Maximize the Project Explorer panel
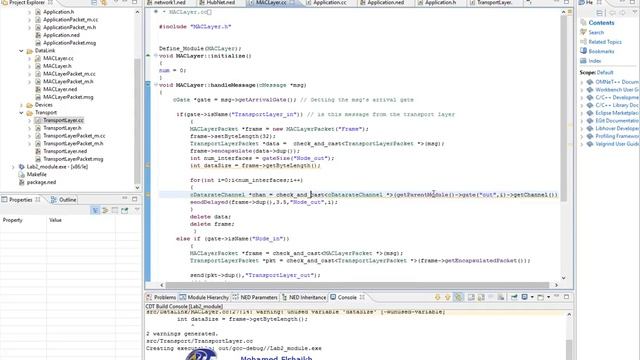 coord(135,2)
